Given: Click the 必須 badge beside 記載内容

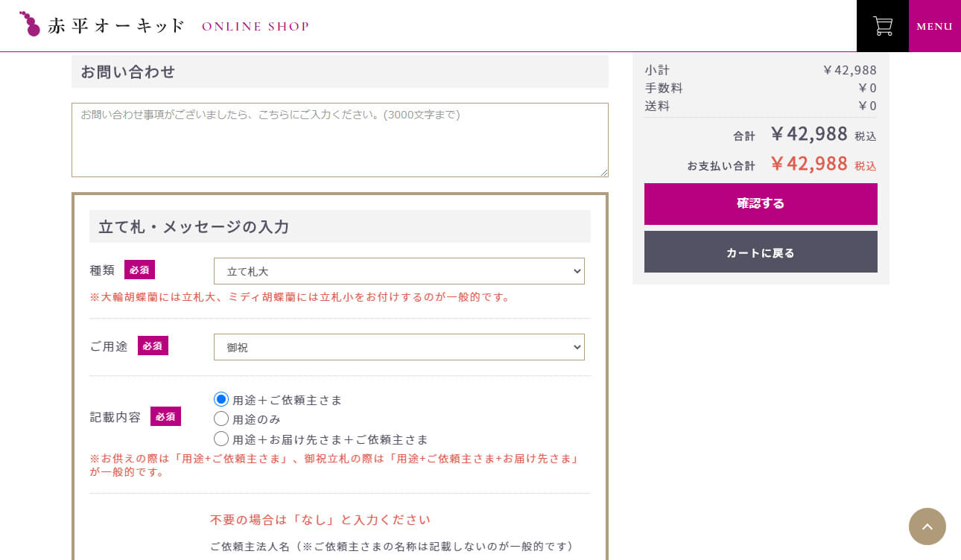Looking at the screenshot, I should click(165, 416).
